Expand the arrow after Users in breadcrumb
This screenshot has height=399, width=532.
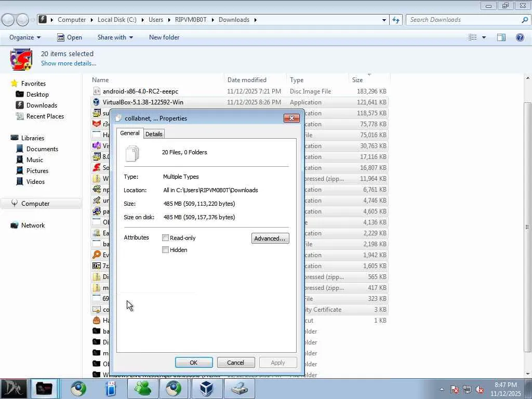169,20
